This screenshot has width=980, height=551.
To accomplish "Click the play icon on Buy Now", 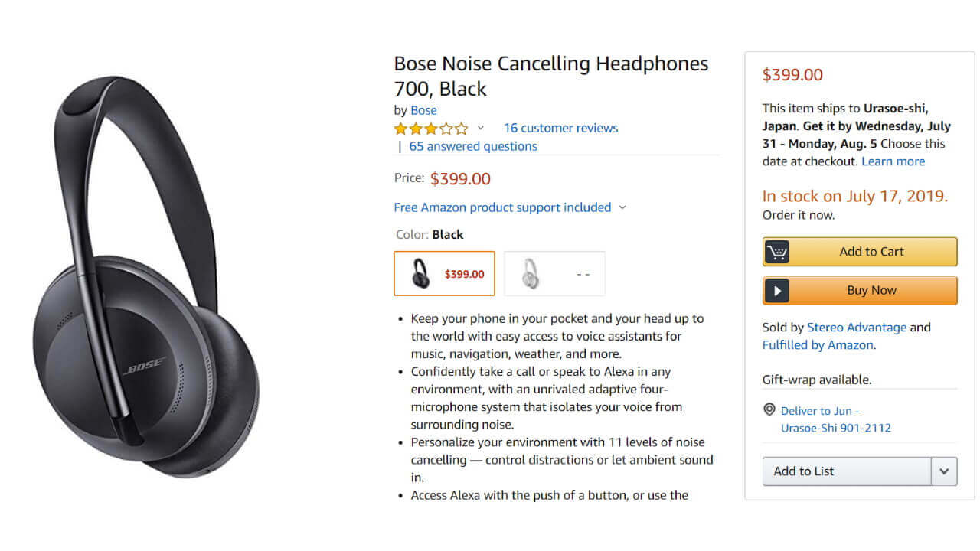I will click(777, 291).
